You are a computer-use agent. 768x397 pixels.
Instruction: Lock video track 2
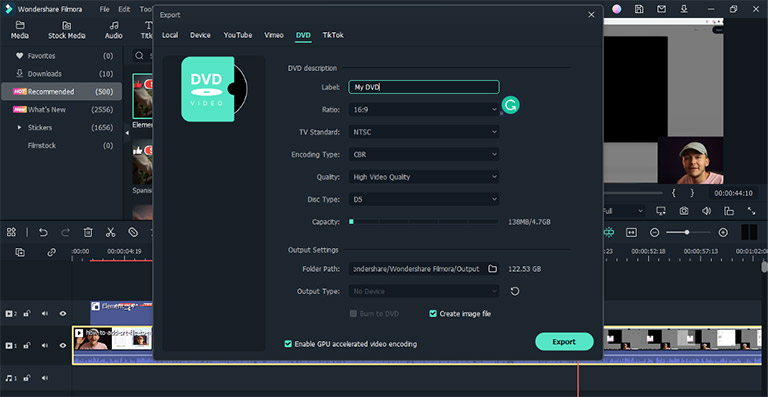(27, 313)
